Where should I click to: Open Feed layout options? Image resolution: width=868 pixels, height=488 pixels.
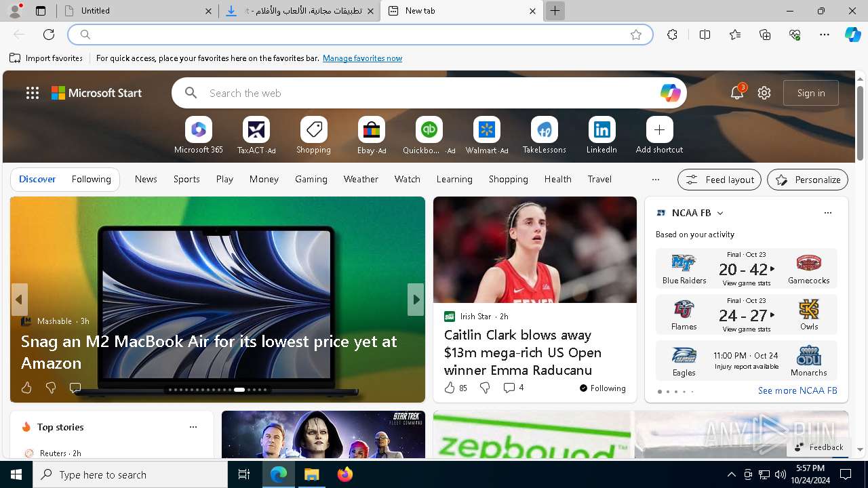point(720,180)
